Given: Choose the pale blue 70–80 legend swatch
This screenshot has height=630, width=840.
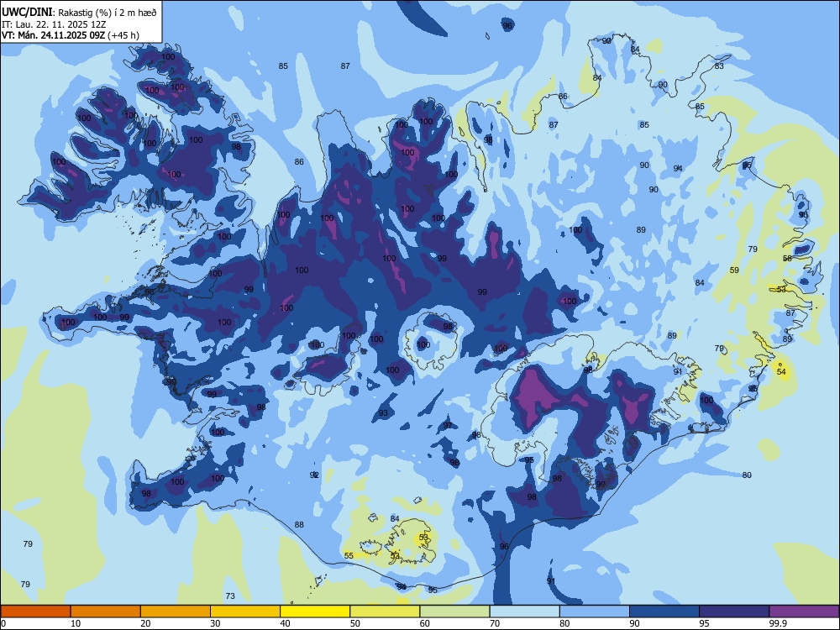Looking at the screenshot, I should pyautogui.click(x=524, y=612).
